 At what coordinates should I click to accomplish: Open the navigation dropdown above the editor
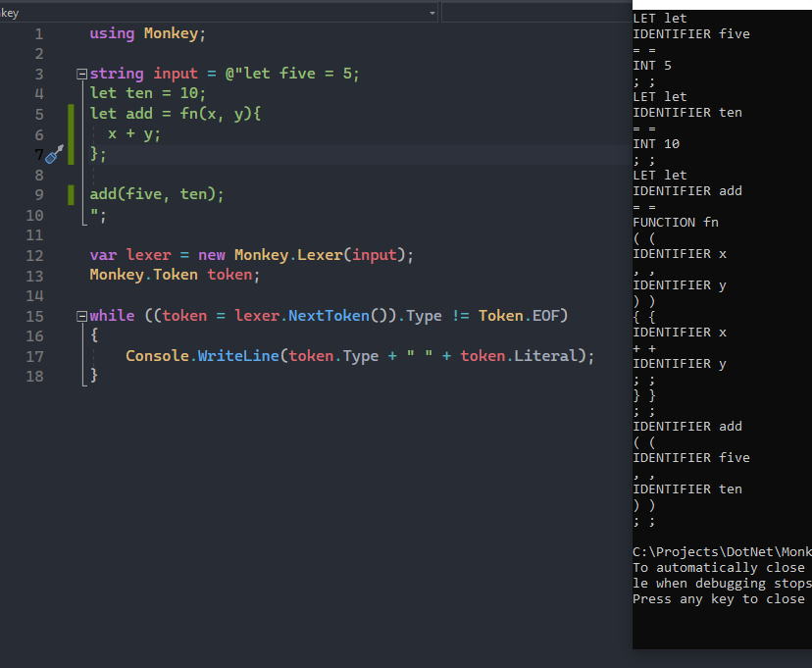point(431,13)
